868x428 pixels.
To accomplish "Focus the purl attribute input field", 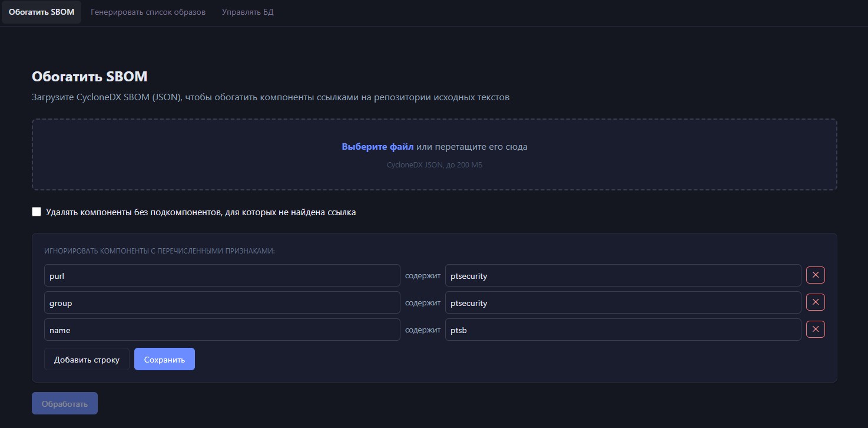I will coord(222,275).
